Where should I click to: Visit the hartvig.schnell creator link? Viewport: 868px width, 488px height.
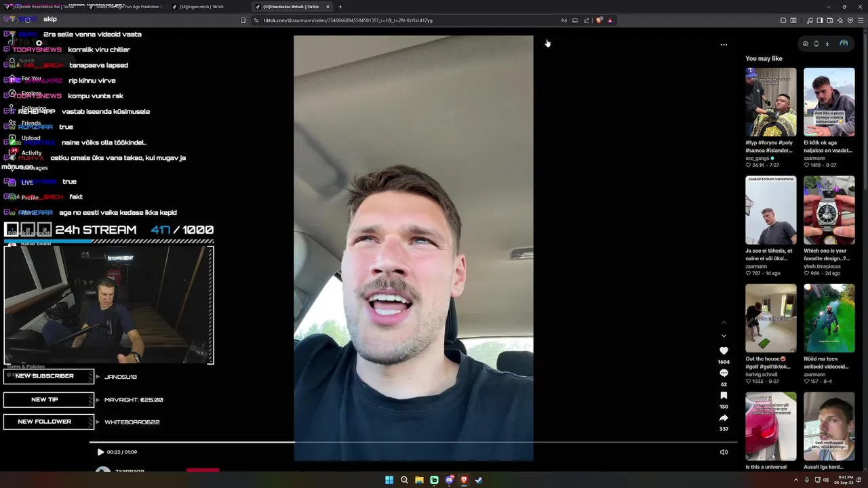pos(763,374)
